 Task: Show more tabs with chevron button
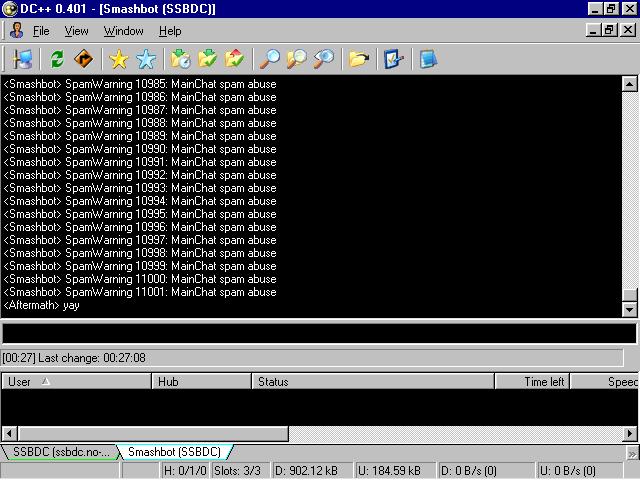(x=632, y=453)
